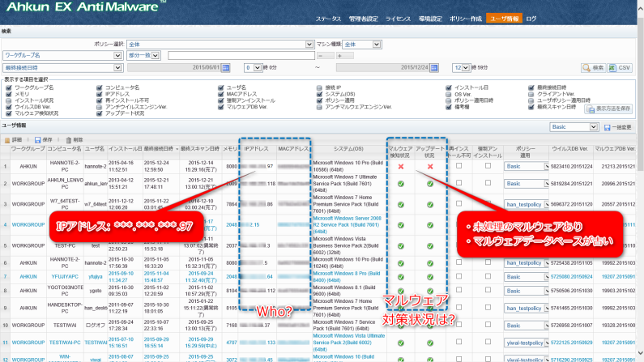Toggle the MACアドレス column checkbox
This screenshot has width=644, height=362.
[x=220, y=94]
